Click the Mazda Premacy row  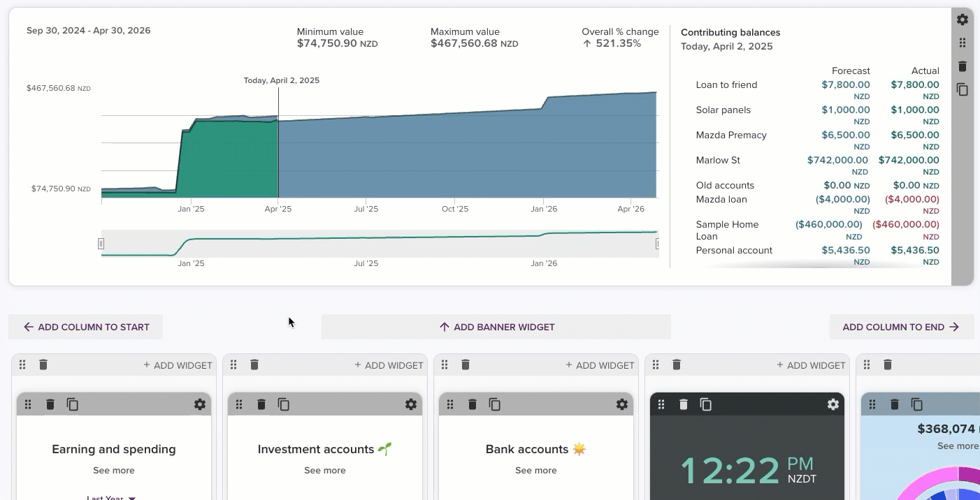[817, 140]
